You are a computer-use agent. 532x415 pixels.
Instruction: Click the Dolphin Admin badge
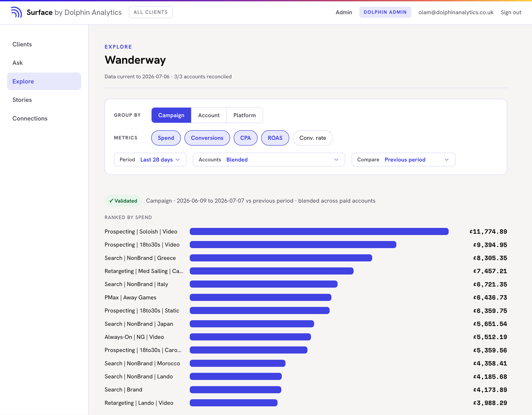point(385,12)
